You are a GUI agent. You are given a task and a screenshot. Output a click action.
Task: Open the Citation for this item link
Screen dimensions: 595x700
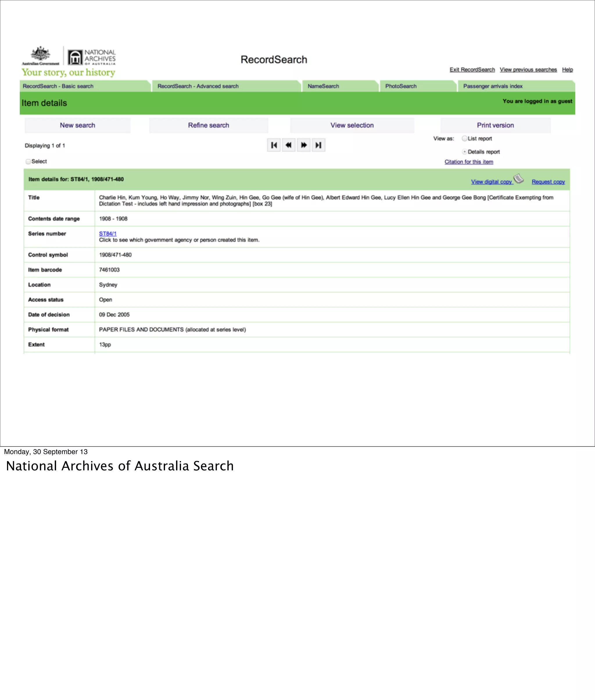coord(469,162)
